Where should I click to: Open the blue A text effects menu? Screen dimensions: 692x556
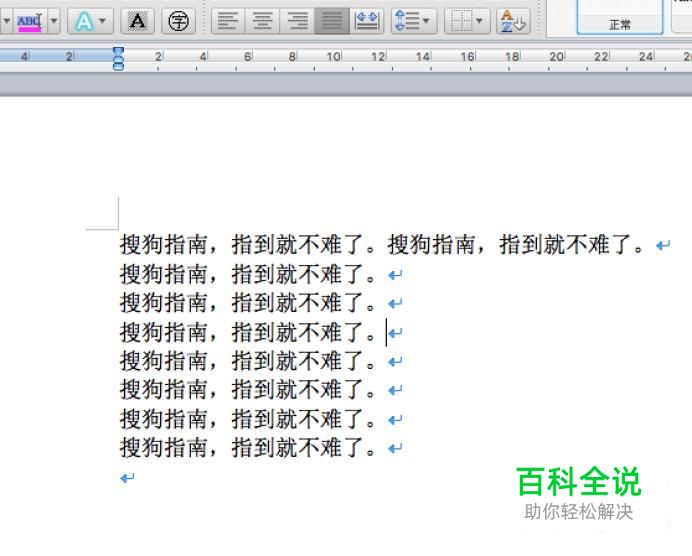(x=90, y=21)
